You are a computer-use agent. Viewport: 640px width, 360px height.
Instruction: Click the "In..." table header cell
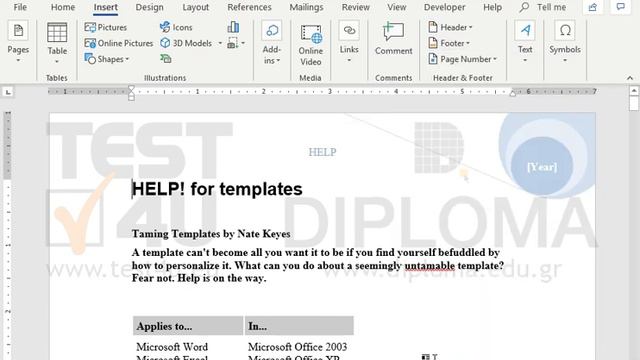[x=299, y=326]
